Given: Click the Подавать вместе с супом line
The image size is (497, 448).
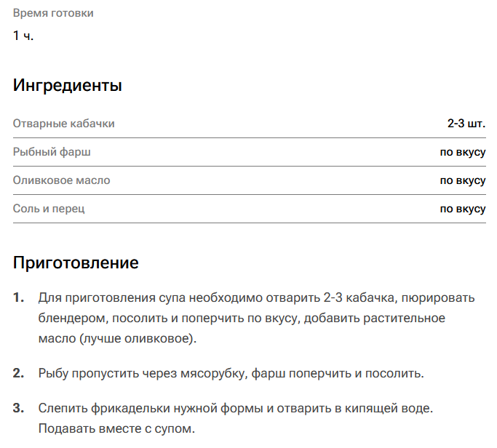Looking at the screenshot, I should (116, 428).
